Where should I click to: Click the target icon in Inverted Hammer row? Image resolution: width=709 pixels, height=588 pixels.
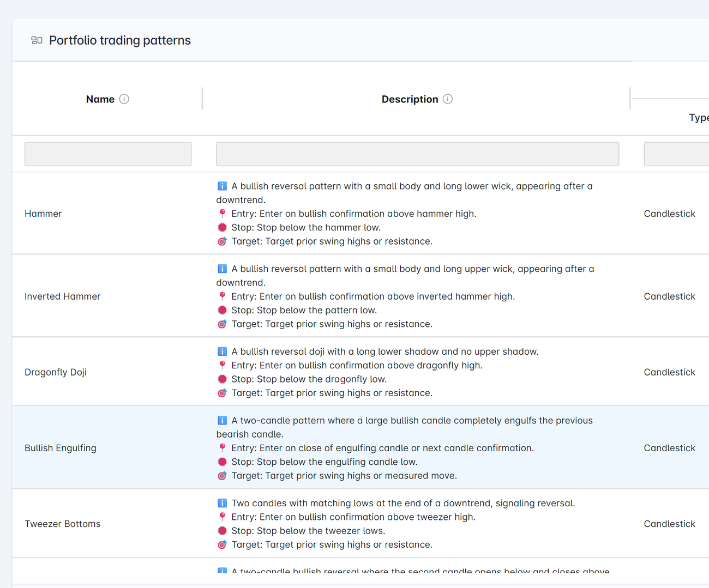coord(222,324)
